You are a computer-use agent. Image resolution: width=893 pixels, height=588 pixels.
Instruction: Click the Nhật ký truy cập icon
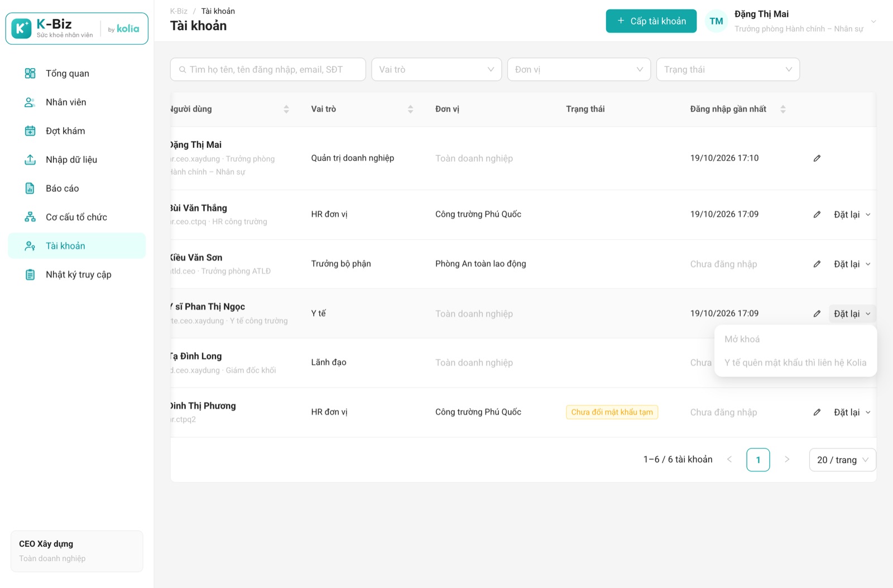pos(30,274)
